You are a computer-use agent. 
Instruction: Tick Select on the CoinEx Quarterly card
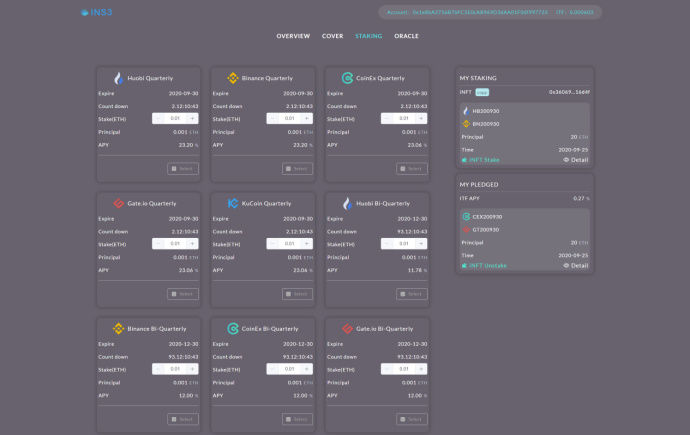coord(411,169)
